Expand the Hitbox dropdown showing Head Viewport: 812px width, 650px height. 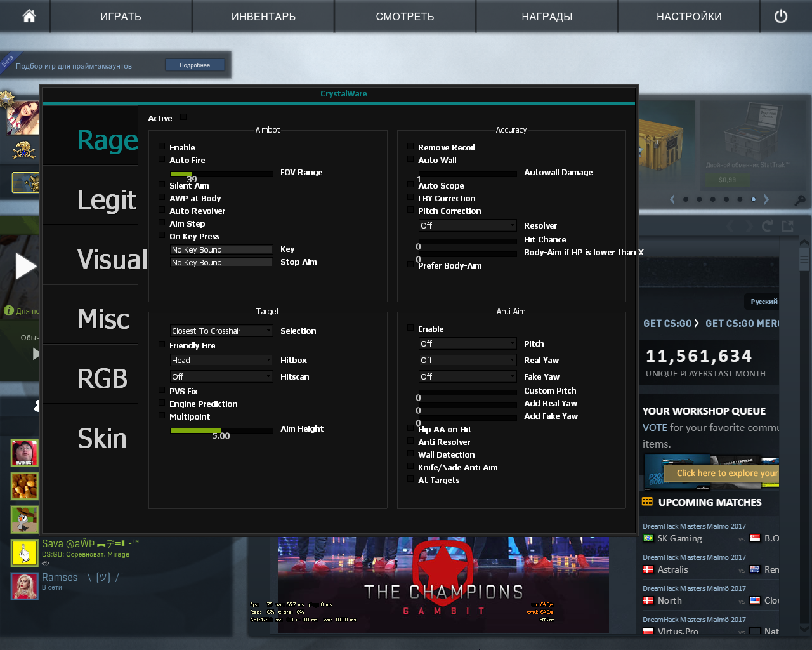click(x=221, y=360)
